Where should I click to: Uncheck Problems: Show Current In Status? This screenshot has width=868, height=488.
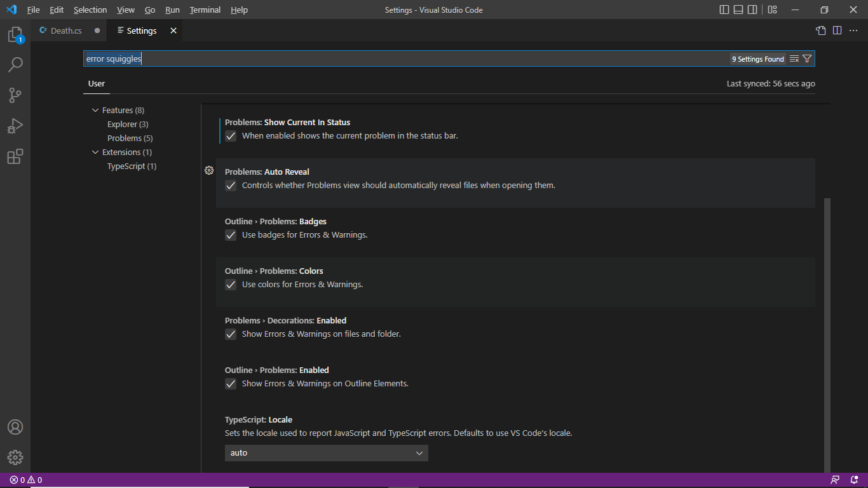pyautogui.click(x=231, y=136)
